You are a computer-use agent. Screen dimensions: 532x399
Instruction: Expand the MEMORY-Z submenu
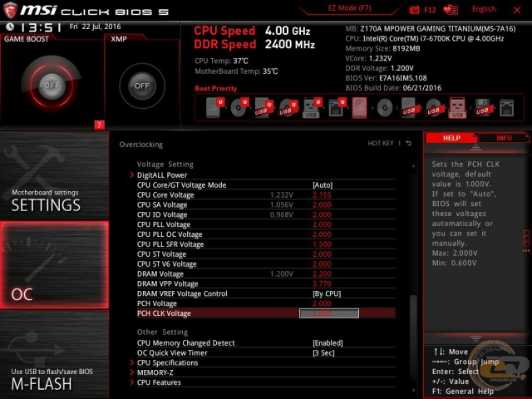tap(155, 372)
